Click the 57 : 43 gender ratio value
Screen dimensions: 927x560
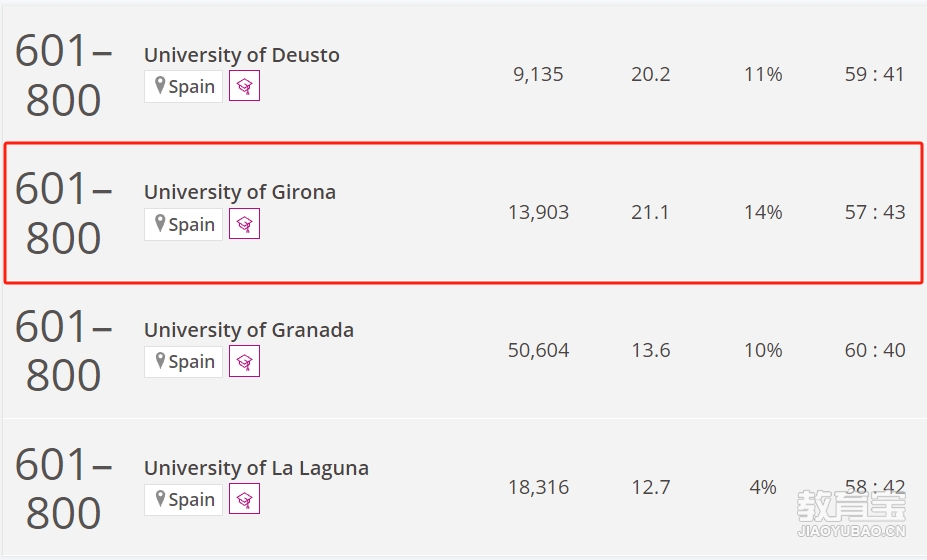[x=875, y=212]
